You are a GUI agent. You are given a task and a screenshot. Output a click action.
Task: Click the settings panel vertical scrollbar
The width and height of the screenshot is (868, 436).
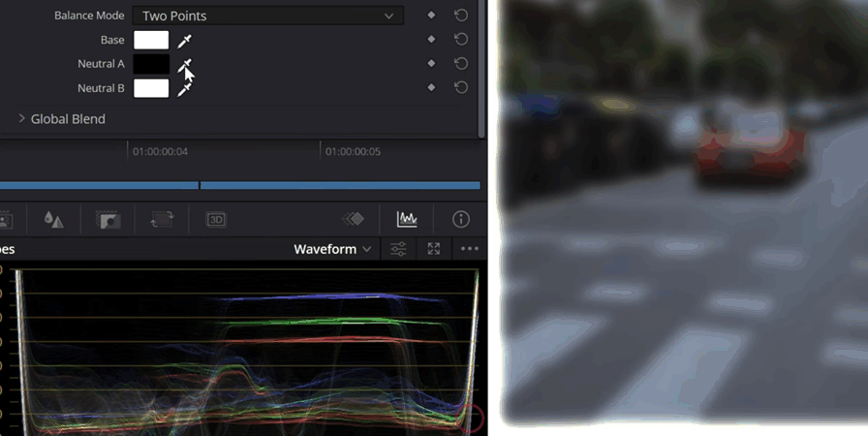481,69
